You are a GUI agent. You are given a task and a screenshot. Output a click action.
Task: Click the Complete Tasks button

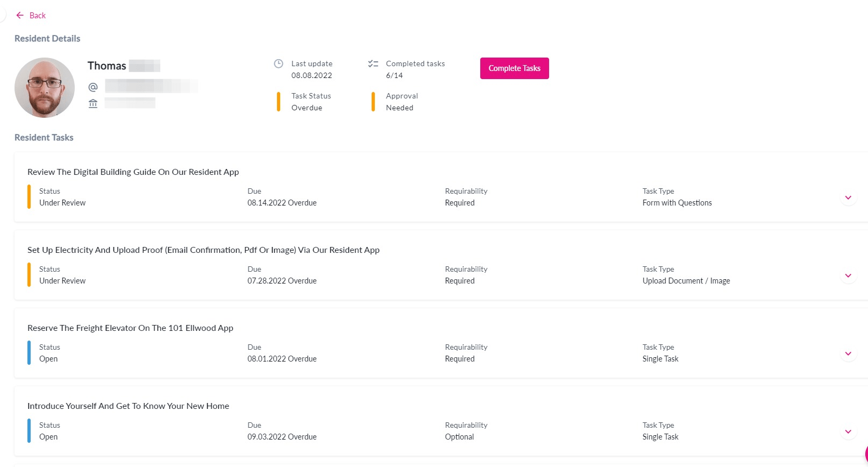tap(514, 68)
